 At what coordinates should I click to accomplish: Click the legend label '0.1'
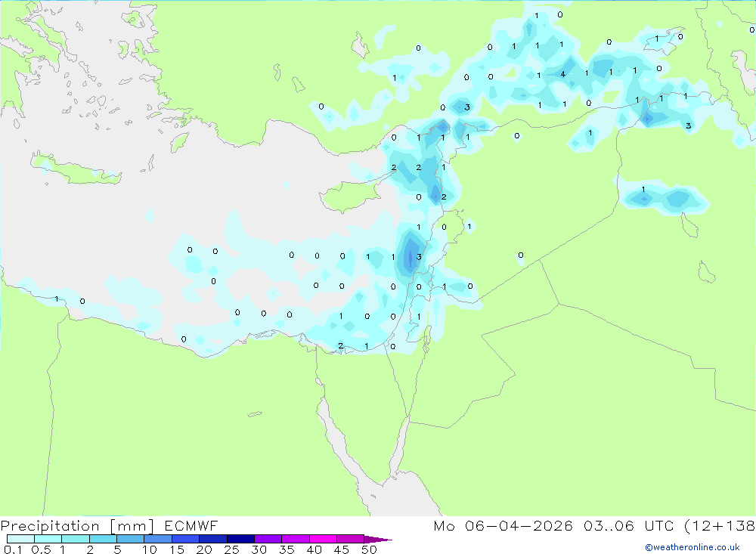tap(13, 549)
